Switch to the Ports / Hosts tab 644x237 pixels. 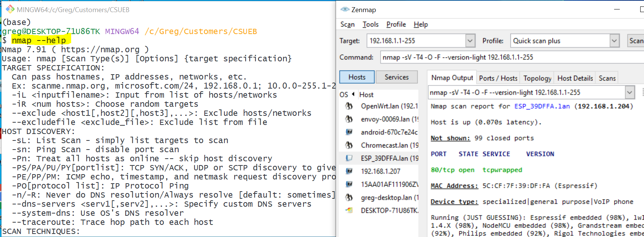[x=498, y=78]
